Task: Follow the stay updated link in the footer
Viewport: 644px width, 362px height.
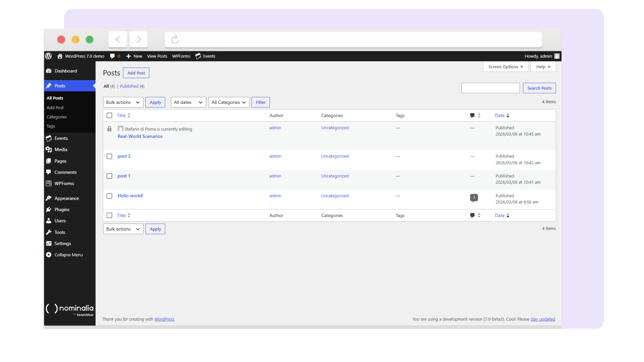Action: 542,319
